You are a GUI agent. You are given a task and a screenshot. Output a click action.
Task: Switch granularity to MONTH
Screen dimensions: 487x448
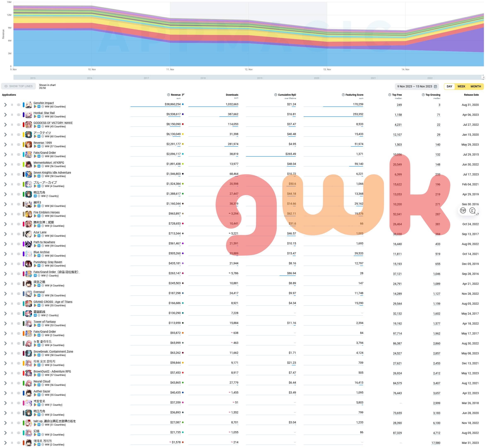[x=476, y=87]
